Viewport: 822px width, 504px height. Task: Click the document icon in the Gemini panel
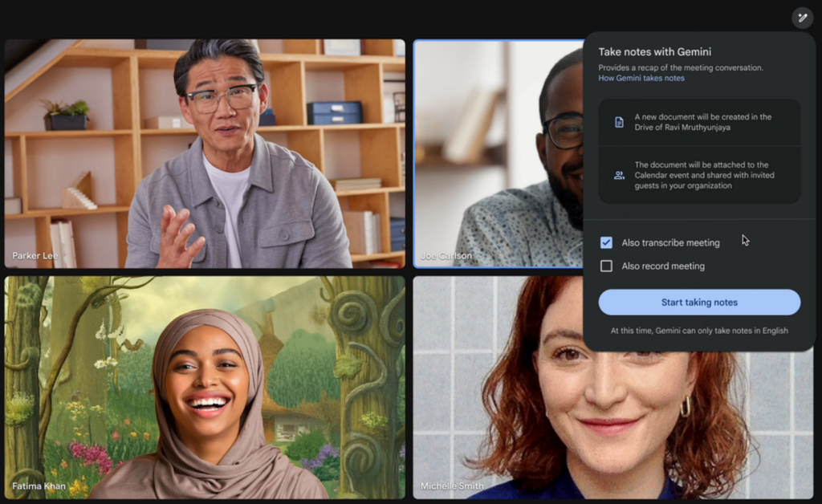pos(619,122)
